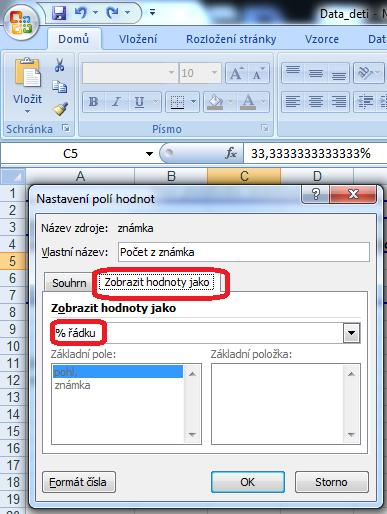The image size is (387, 514).
Task: Open help in the dialog title bar
Action: (315, 194)
